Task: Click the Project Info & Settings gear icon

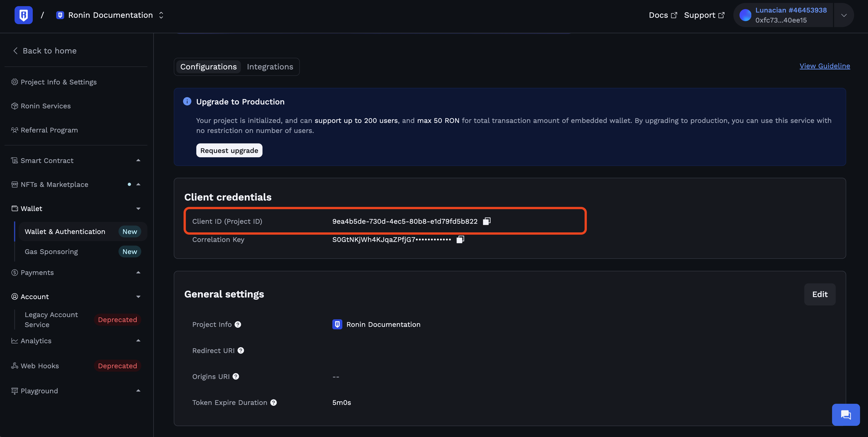Action: coord(15,82)
